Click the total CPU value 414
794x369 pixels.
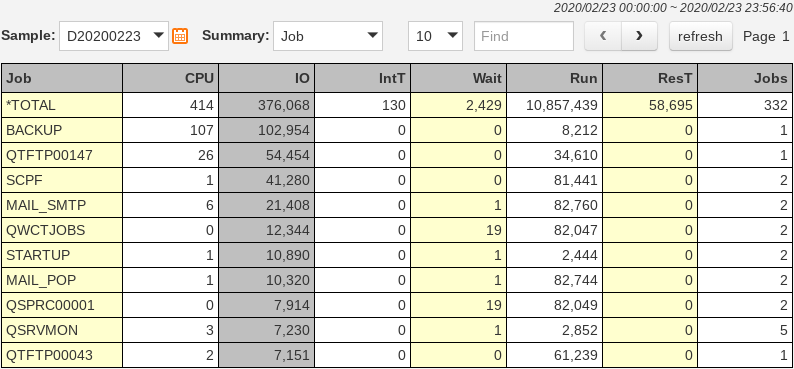coord(202,105)
